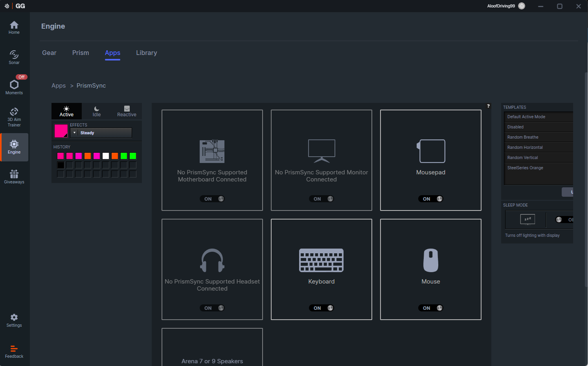This screenshot has height=366, width=588.
Task: Toggle the headset PrismSync ON switch
Action: click(212, 308)
